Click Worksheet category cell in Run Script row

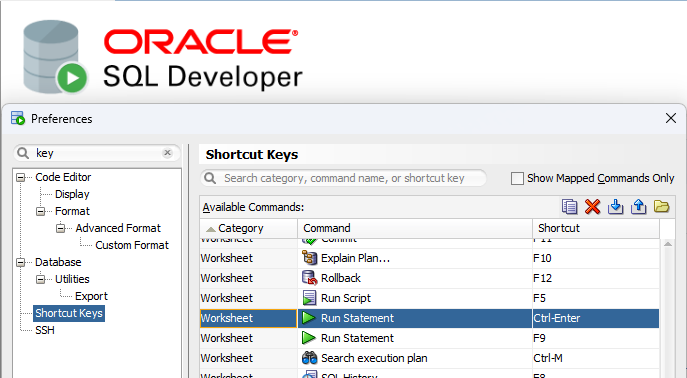[248, 298]
